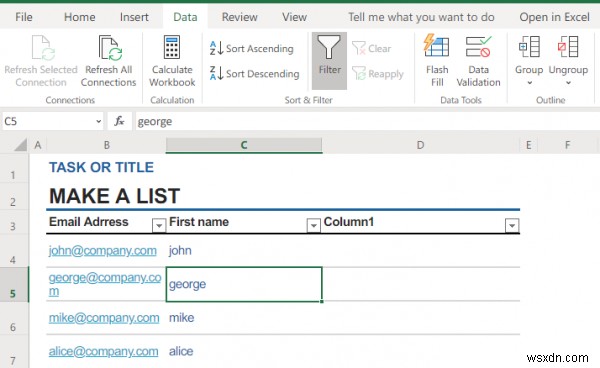Expand the Name Box dropdown arrow
The width and height of the screenshot is (600, 368).
tap(98, 122)
